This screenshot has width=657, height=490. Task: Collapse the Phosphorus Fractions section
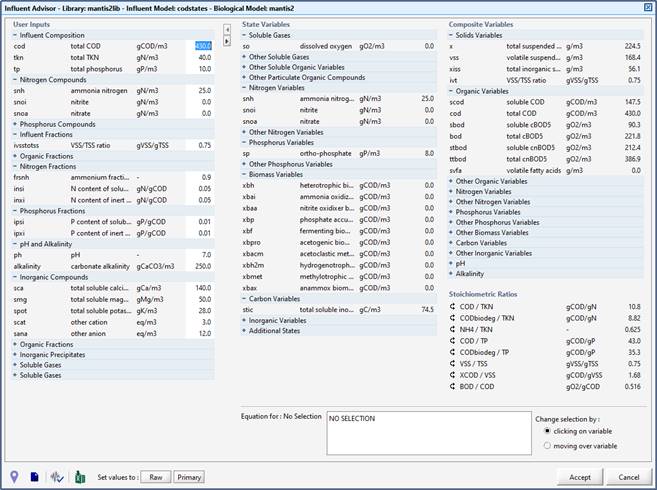(x=15, y=211)
